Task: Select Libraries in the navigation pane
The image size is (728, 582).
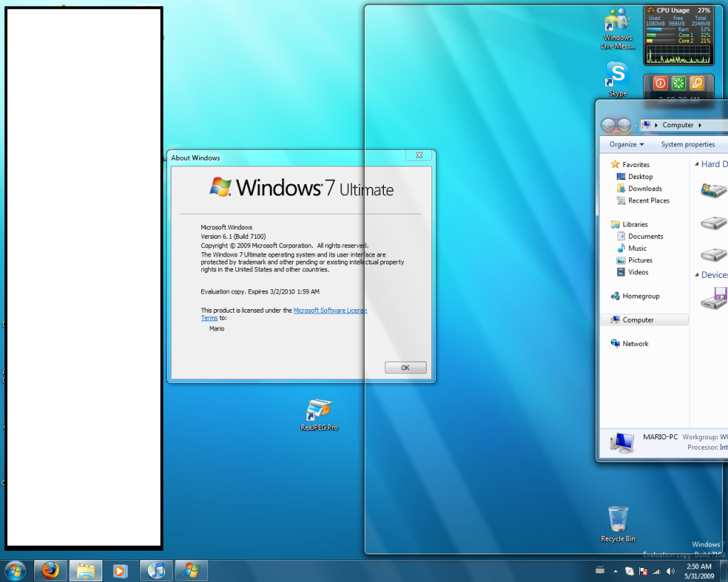Action: tap(630, 224)
